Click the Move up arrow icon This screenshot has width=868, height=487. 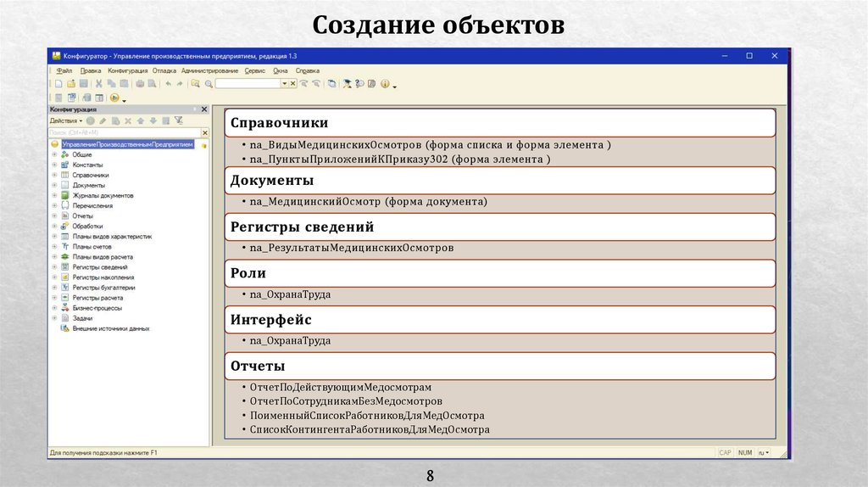click(141, 120)
